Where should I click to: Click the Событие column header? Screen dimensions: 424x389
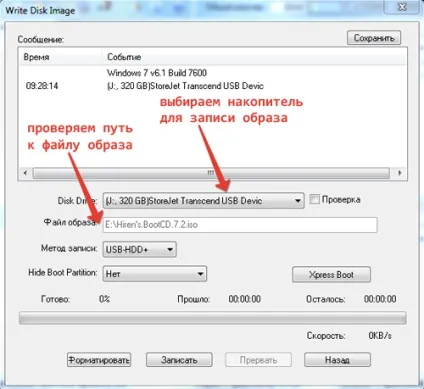tap(255, 57)
